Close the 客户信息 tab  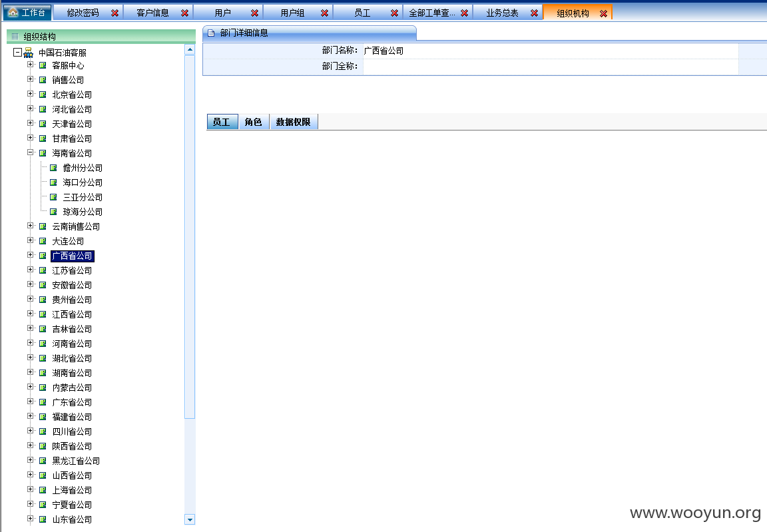(x=184, y=13)
